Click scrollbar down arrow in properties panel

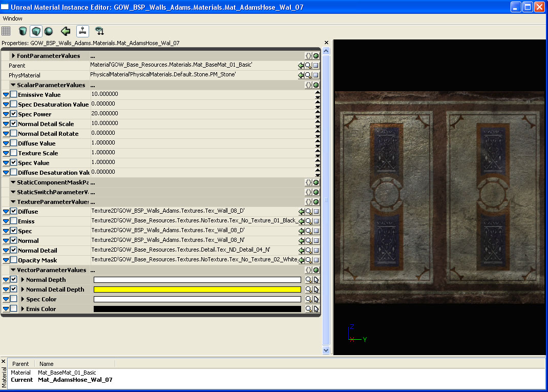(326, 350)
